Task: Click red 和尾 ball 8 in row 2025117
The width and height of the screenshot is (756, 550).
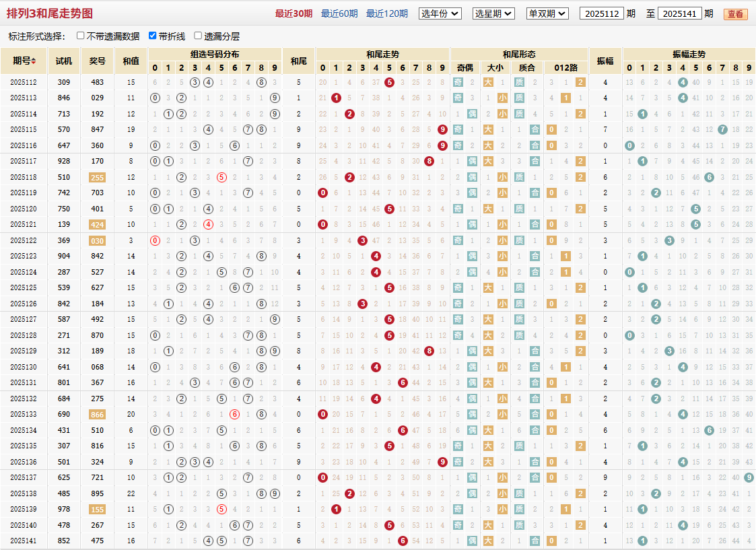Action: [429, 162]
